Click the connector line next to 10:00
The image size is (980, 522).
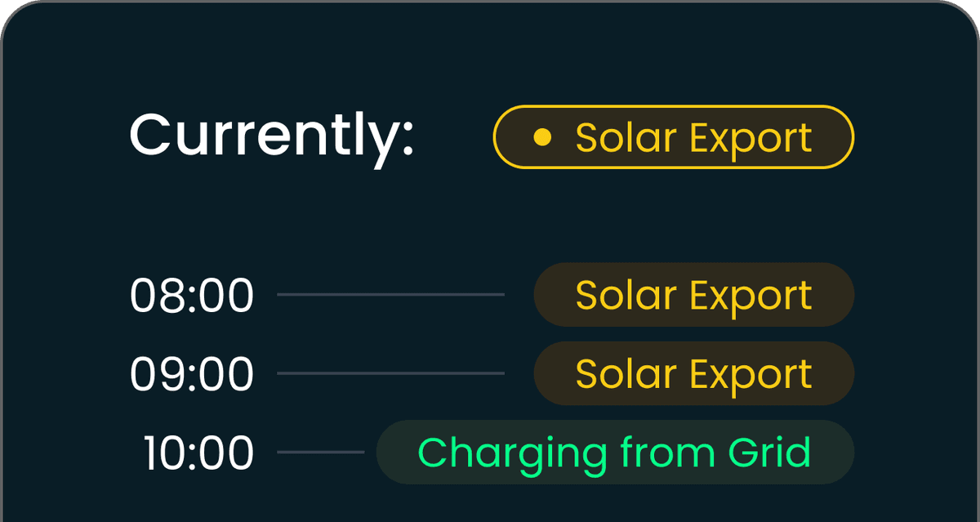coord(320,451)
